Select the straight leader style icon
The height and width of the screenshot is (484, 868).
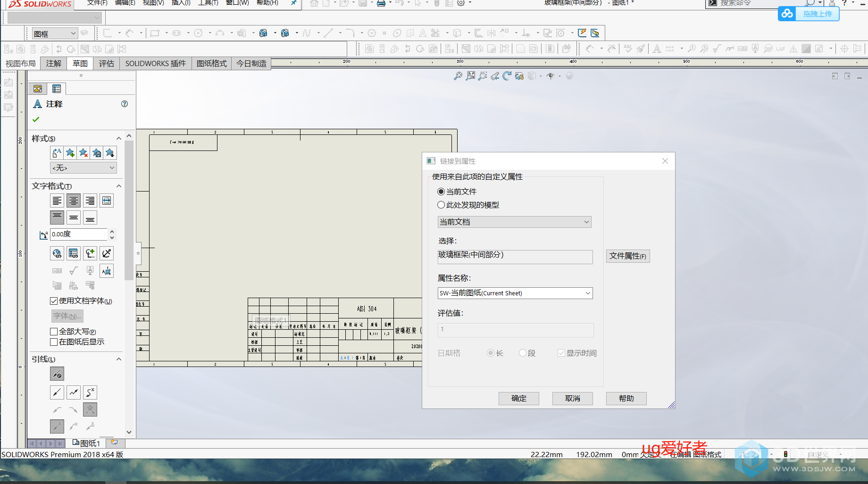[x=57, y=392]
